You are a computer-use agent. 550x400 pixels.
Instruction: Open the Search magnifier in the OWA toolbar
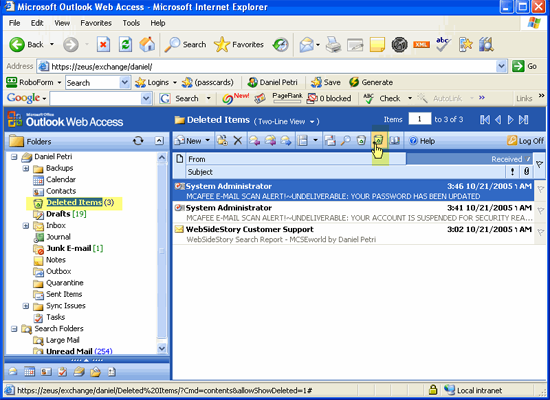coord(346,141)
